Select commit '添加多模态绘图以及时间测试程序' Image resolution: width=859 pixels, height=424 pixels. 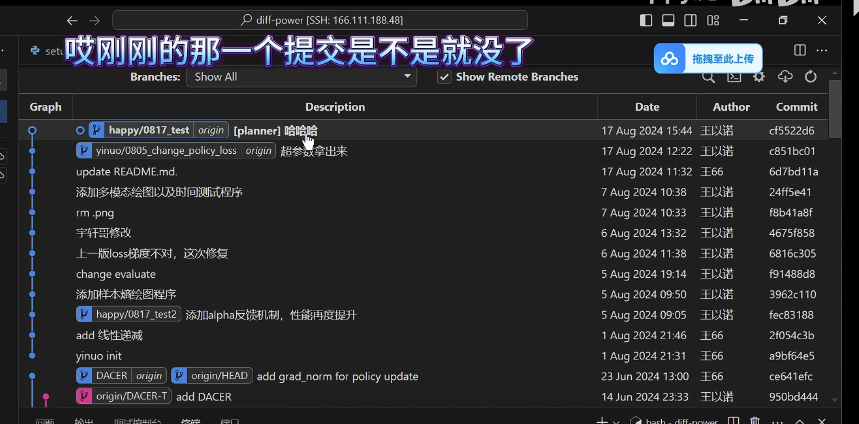pyautogui.click(x=159, y=192)
